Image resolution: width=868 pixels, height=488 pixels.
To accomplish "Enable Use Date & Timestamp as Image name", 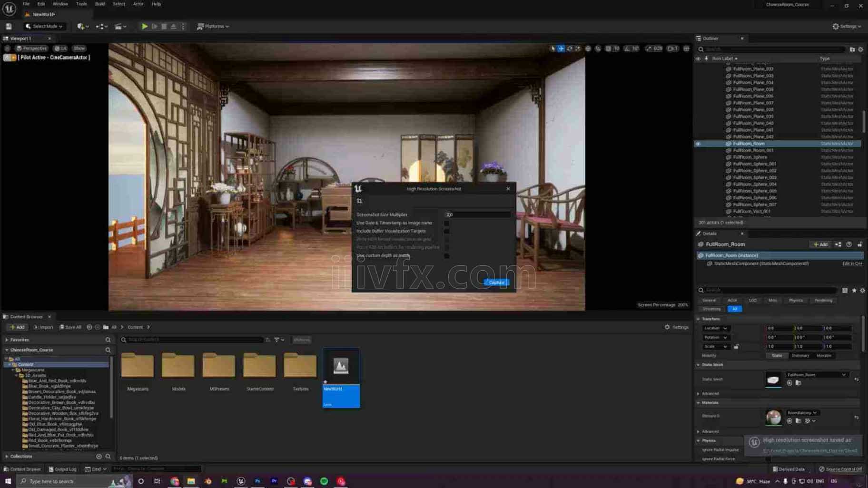I will (446, 223).
